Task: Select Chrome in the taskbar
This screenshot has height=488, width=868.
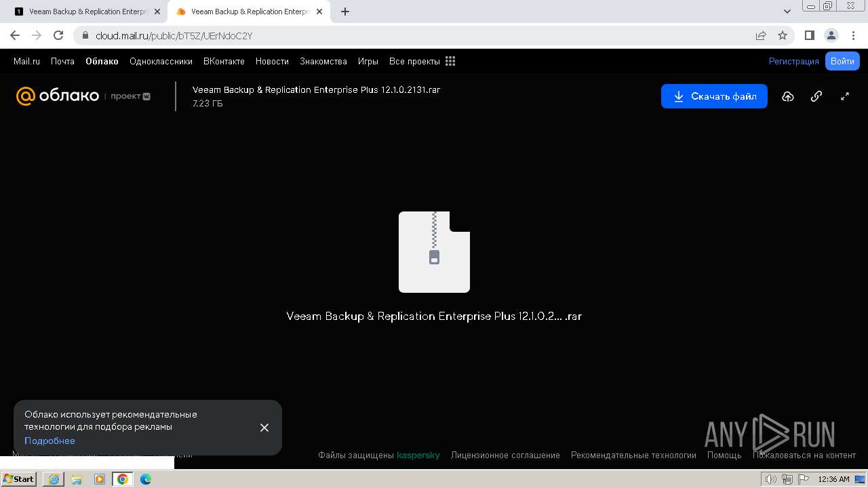Action: tap(123, 479)
